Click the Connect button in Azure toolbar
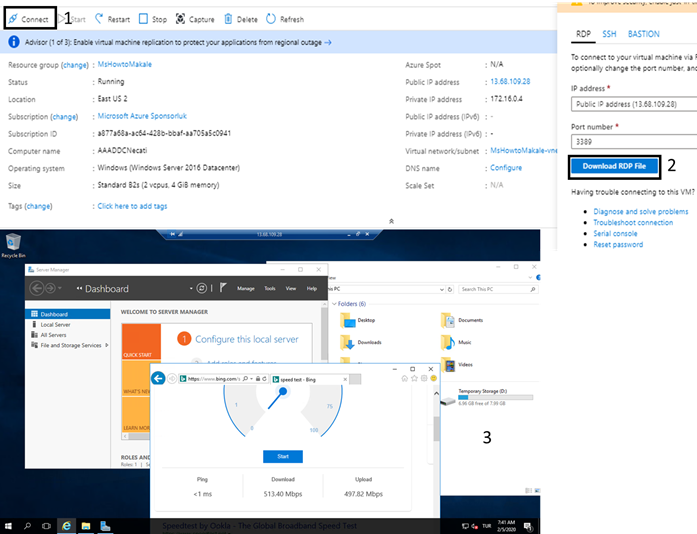Viewport: 697px width, 534px height. pyautogui.click(x=28, y=19)
